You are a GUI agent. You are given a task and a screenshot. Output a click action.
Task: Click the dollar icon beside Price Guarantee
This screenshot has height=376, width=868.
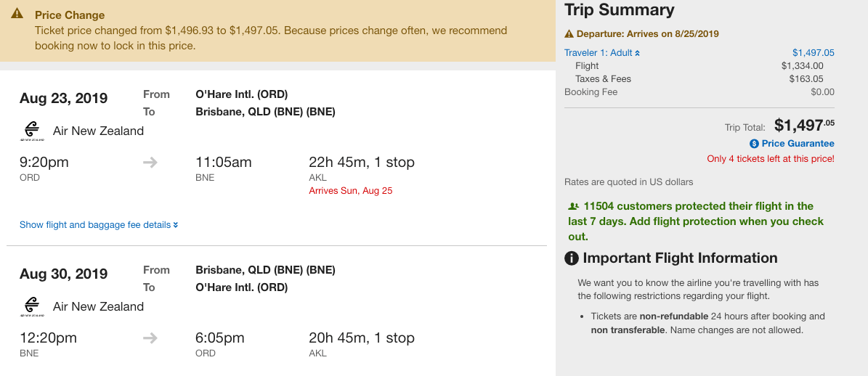tap(754, 144)
